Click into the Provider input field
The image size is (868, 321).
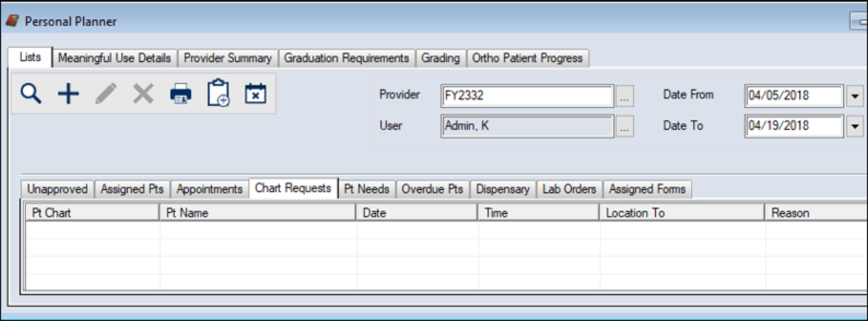[527, 96]
